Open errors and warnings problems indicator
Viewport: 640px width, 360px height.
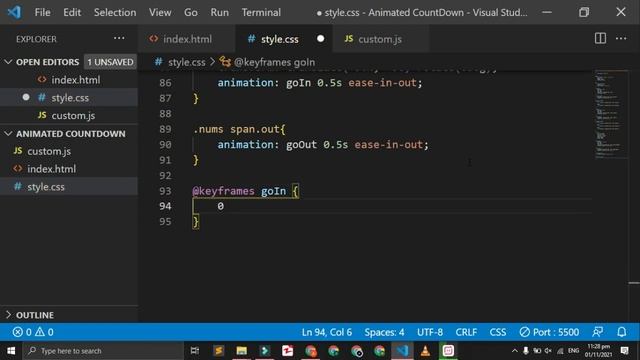coord(33,332)
